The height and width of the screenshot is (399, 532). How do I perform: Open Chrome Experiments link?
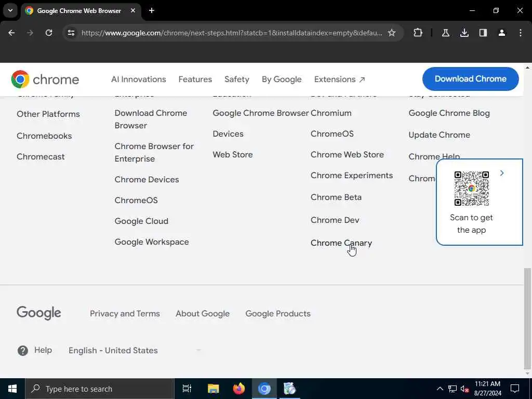tap(352, 176)
